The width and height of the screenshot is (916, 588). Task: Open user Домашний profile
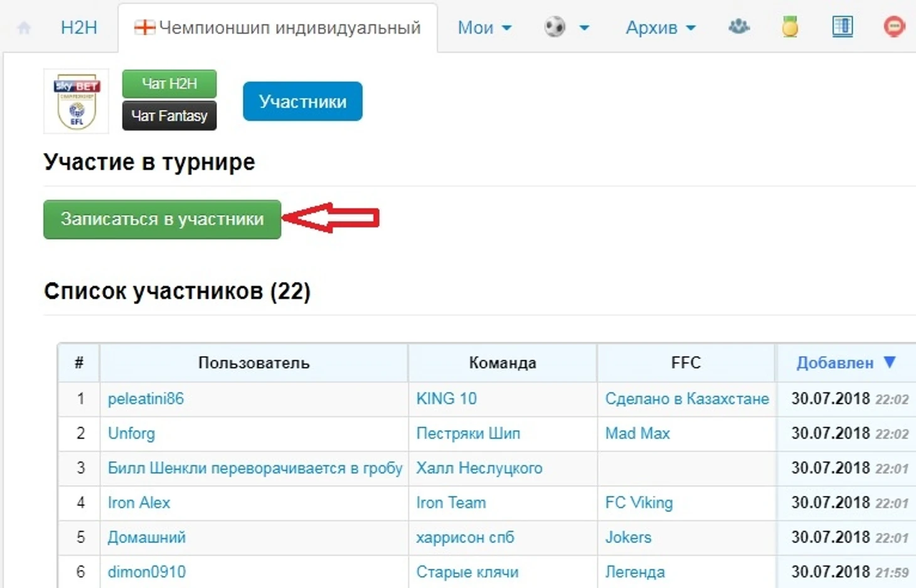(x=147, y=537)
